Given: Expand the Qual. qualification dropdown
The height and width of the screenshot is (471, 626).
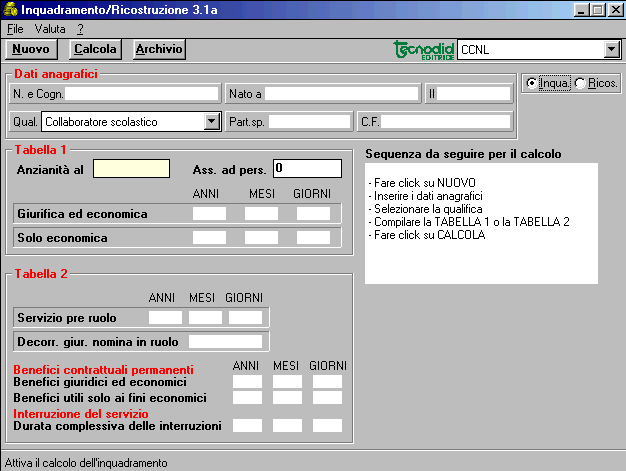Looking at the screenshot, I should [x=211, y=122].
